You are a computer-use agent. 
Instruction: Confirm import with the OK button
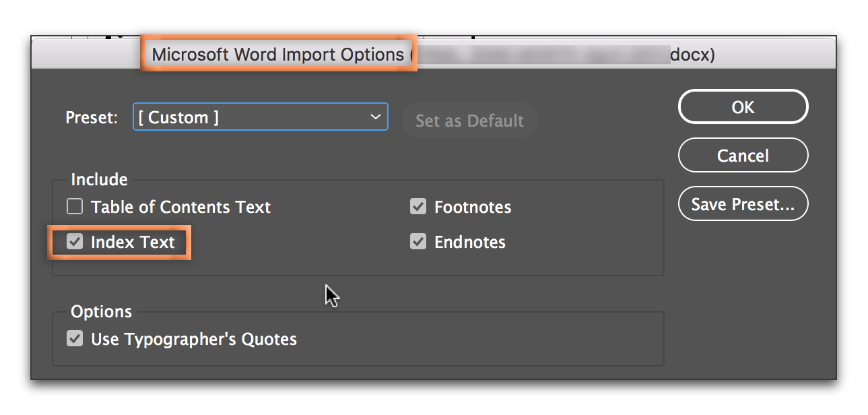743,107
